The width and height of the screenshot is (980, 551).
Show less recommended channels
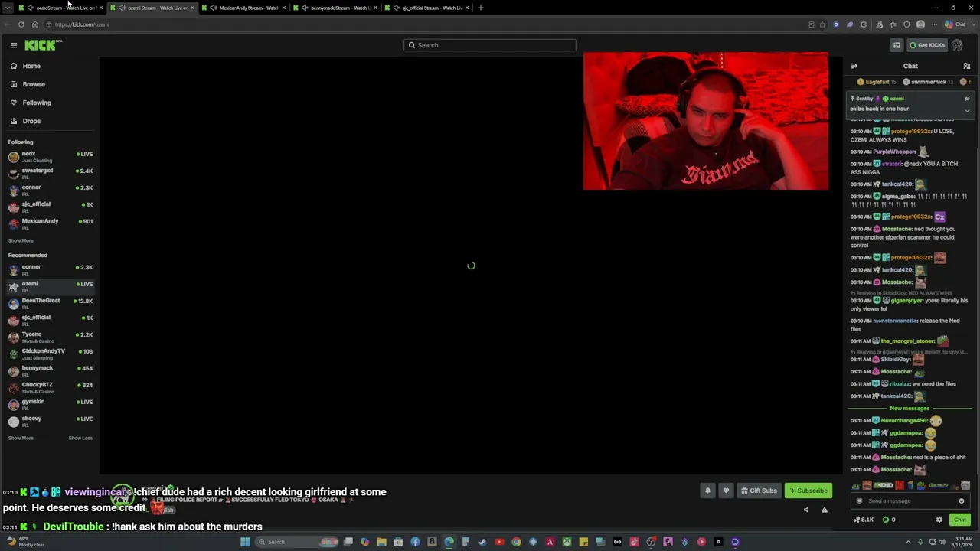pyautogui.click(x=80, y=438)
